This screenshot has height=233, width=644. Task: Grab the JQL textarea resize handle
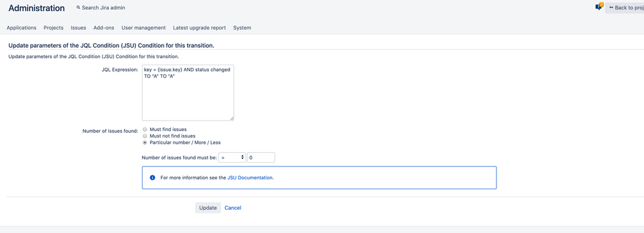click(x=231, y=118)
